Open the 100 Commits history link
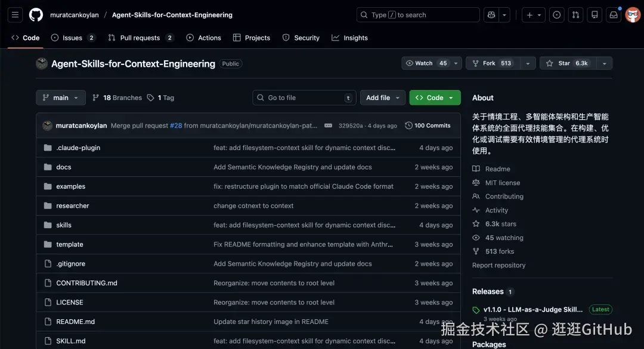This screenshot has height=349, width=644. (428, 126)
